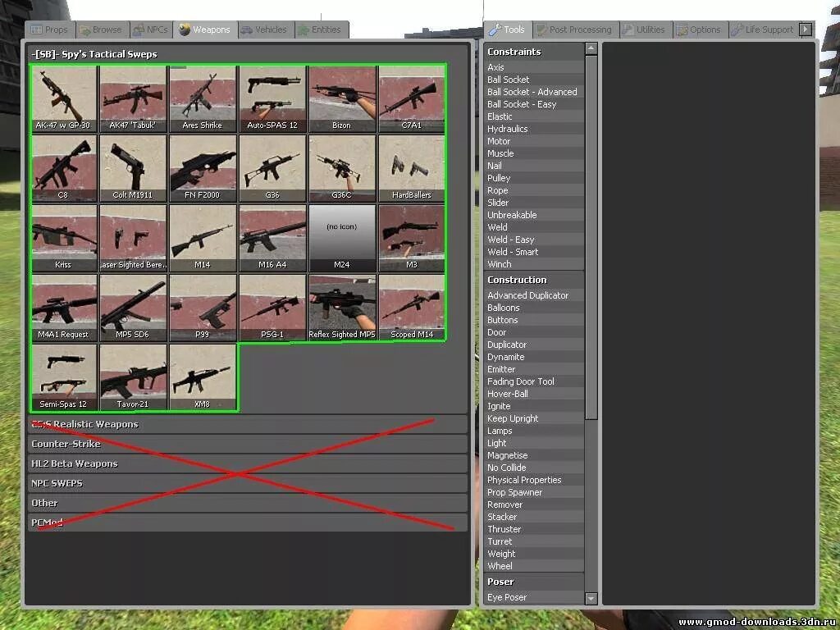The image size is (840, 630).
Task: Click the M24 tile with no icon
Action: (342, 239)
